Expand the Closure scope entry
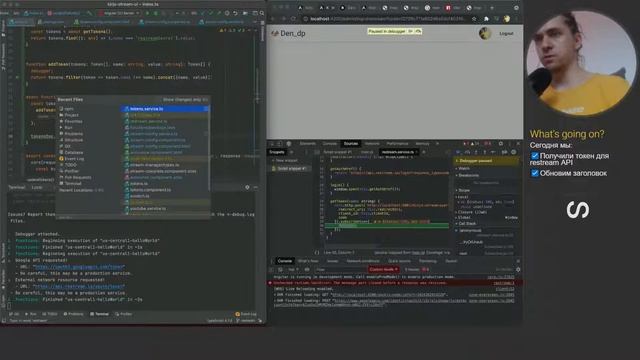This screenshot has height=360, width=640. 472,212
